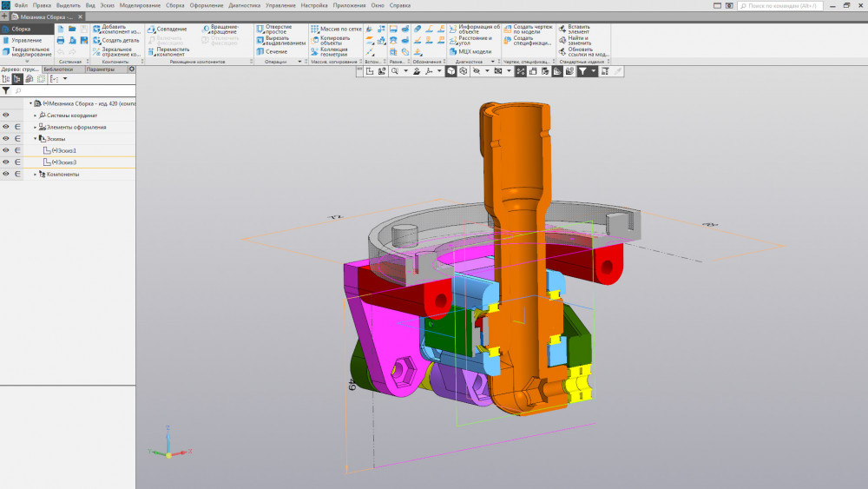Viewport: 868px width, 489px height.
Task: Expand the Компоненты tree node
Action: (x=35, y=174)
